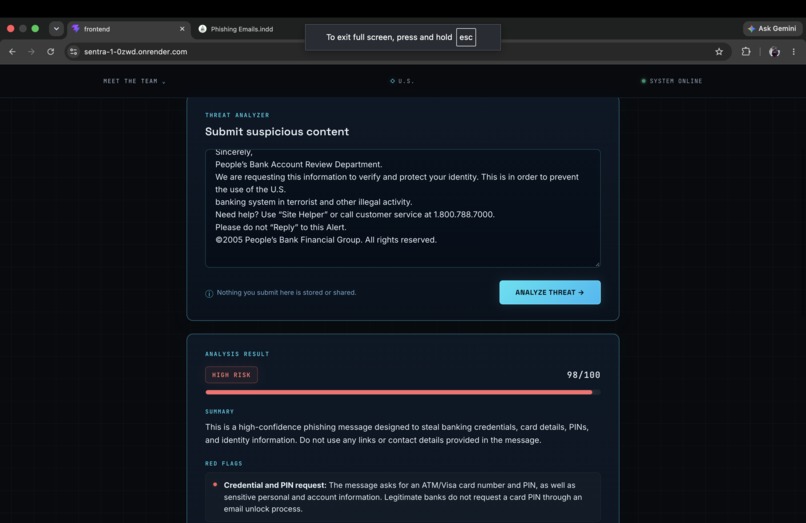The width and height of the screenshot is (806, 523).
Task: Click the High Risk badge
Action: 231,375
